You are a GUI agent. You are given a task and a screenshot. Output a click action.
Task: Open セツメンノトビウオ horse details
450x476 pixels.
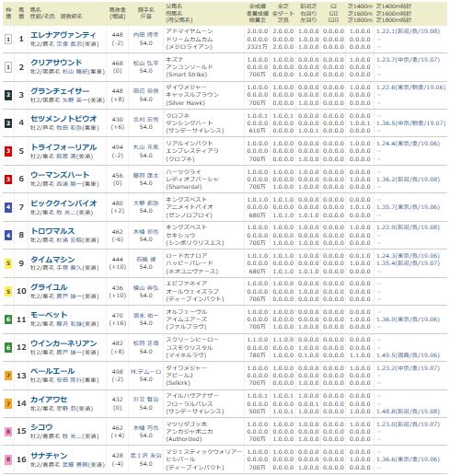point(63,119)
